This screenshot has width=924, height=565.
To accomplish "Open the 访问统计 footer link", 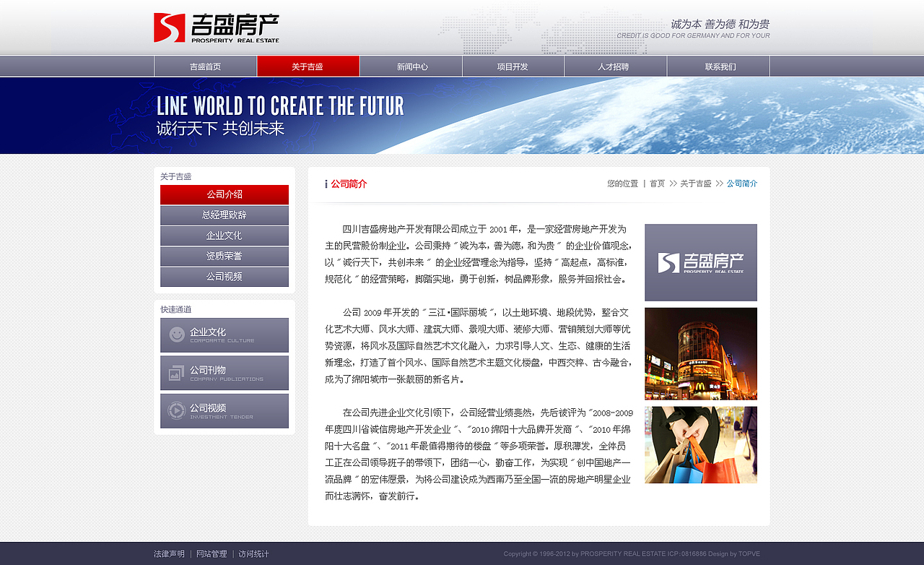I will (x=253, y=554).
